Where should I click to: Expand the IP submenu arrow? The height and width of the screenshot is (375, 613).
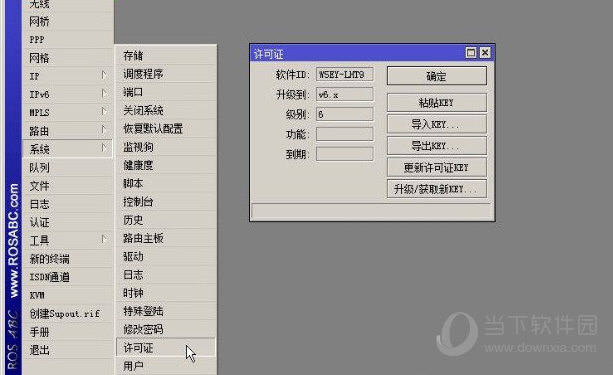click(103, 75)
